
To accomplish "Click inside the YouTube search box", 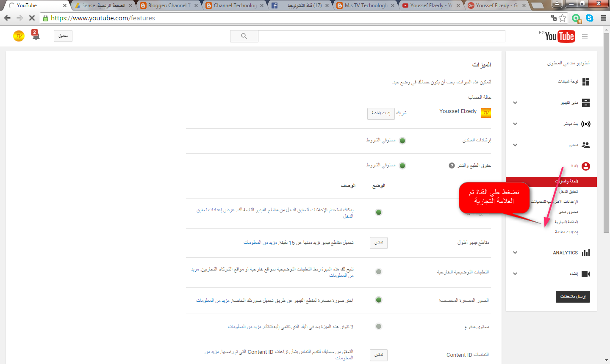I will pyautogui.click(x=381, y=36).
